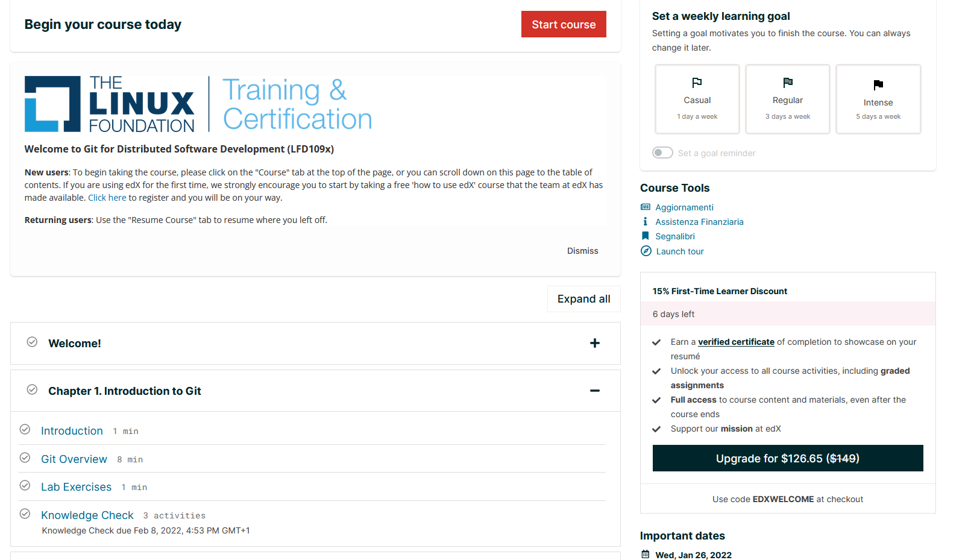Click the Upgrade for $126.65 button

787,458
